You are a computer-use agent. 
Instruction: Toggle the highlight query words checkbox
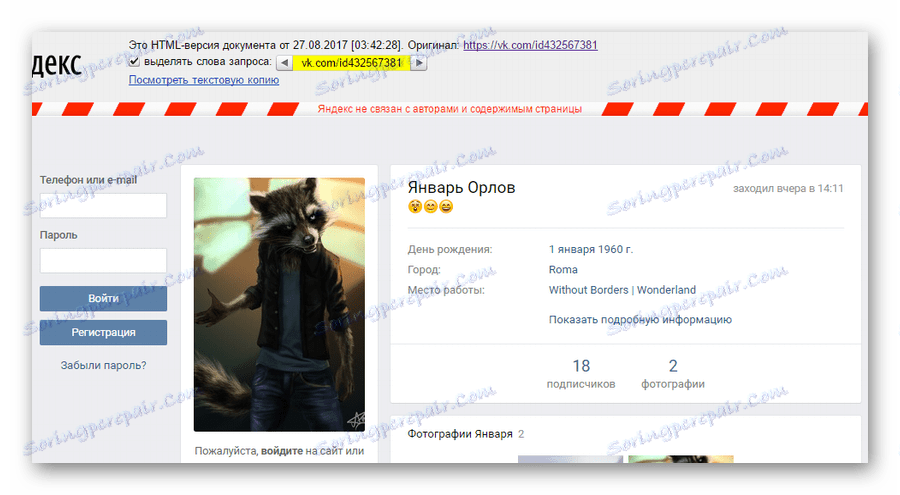pos(134,61)
